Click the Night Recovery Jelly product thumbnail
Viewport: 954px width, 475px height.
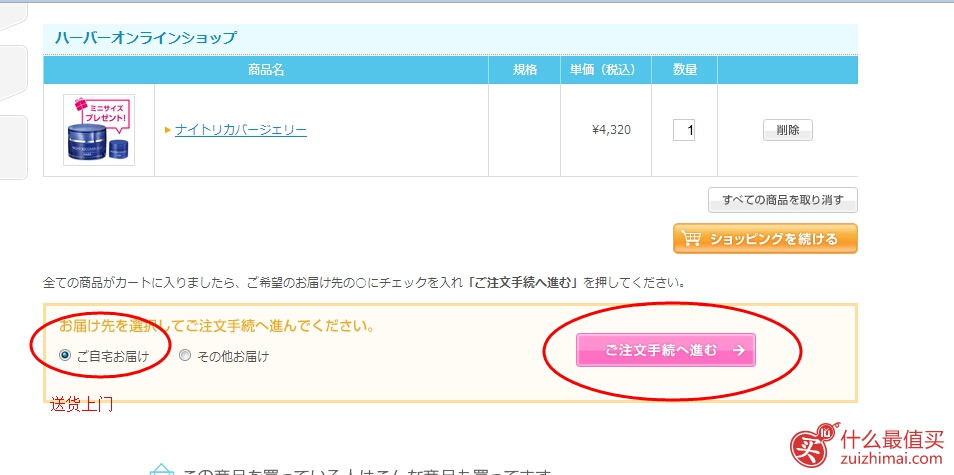pos(99,130)
